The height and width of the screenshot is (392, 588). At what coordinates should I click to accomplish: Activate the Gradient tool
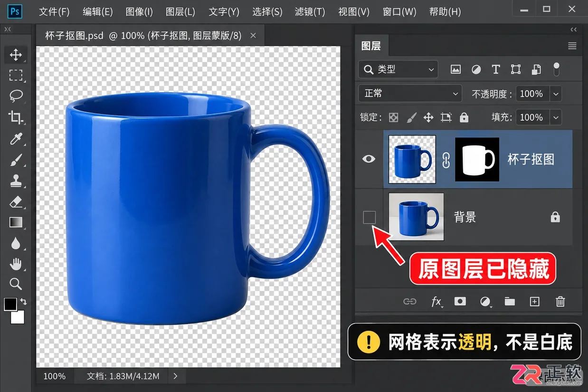16,222
